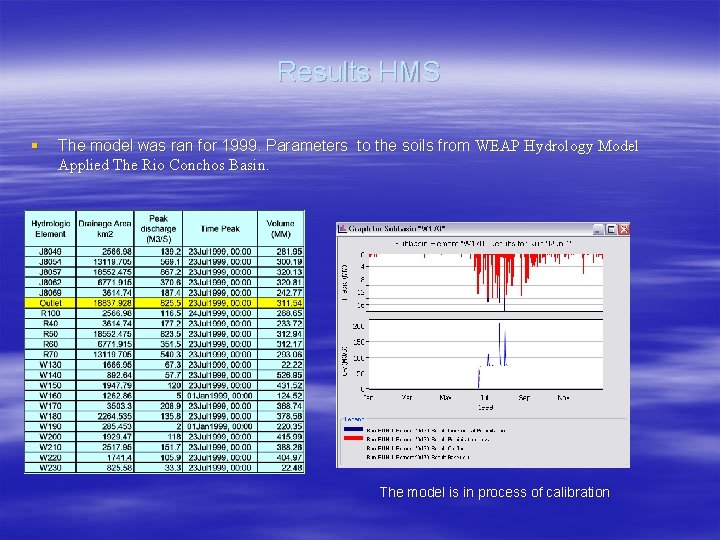Close the Graph for Subbasin window
Screen dimensions: 720x540
[624, 229]
